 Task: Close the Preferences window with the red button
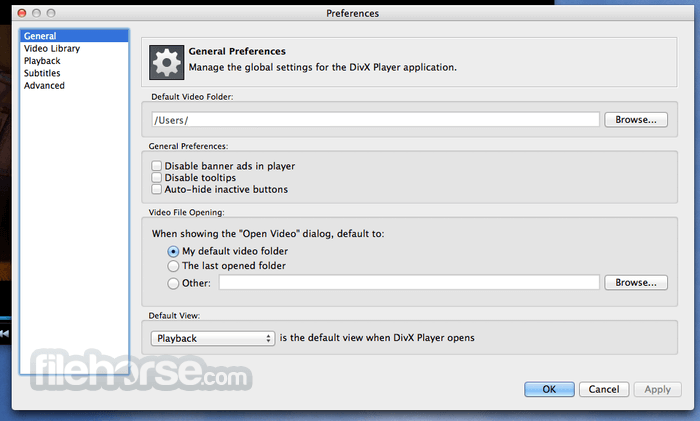tap(22, 13)
